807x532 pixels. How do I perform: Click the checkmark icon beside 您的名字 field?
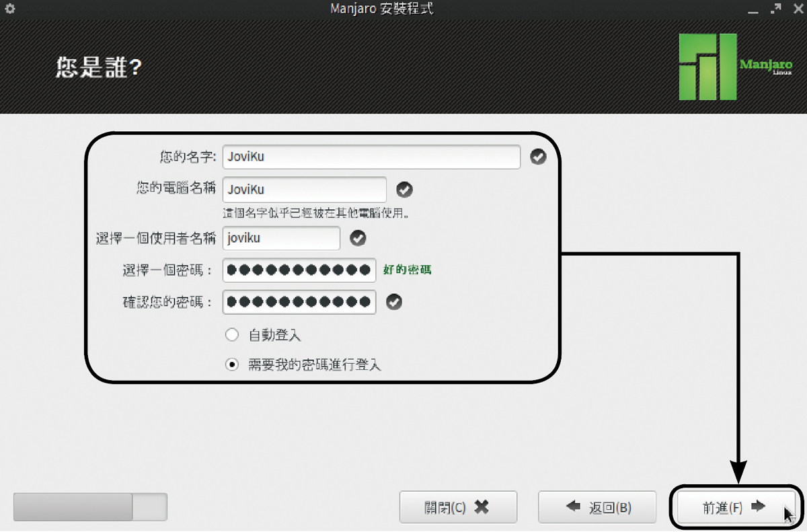point(538,157)
